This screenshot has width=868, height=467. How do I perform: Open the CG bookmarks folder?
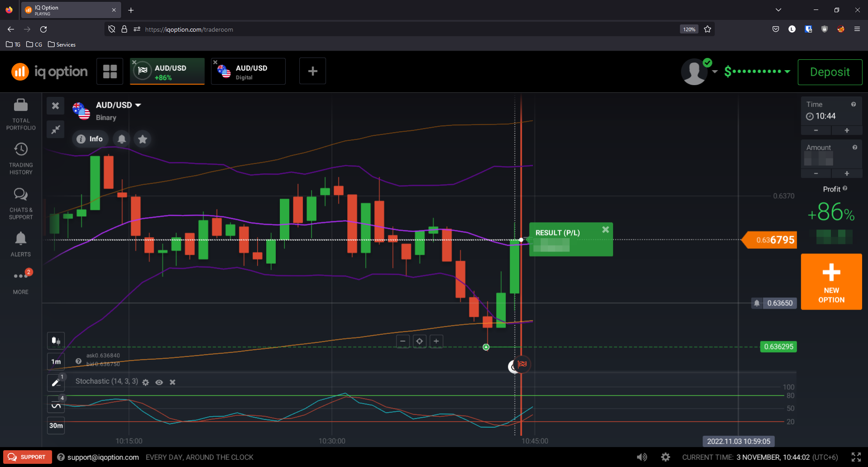pos(34,44)
